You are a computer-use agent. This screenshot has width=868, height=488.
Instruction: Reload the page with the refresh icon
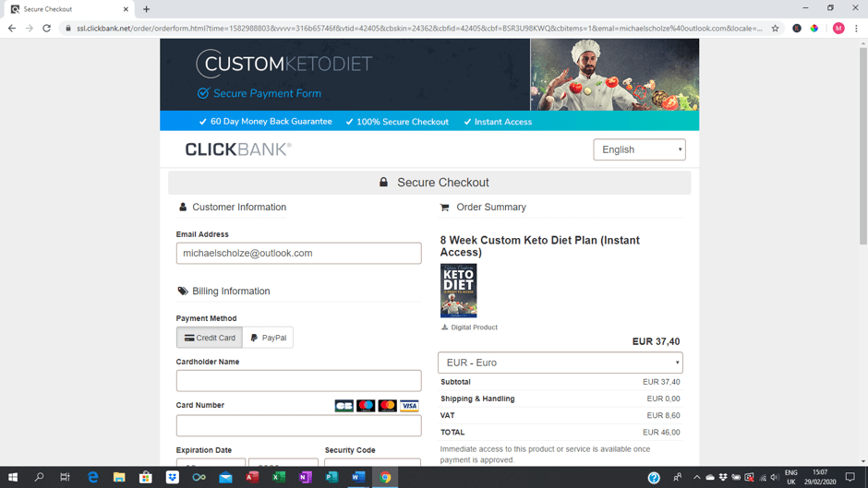click(46, 29)
